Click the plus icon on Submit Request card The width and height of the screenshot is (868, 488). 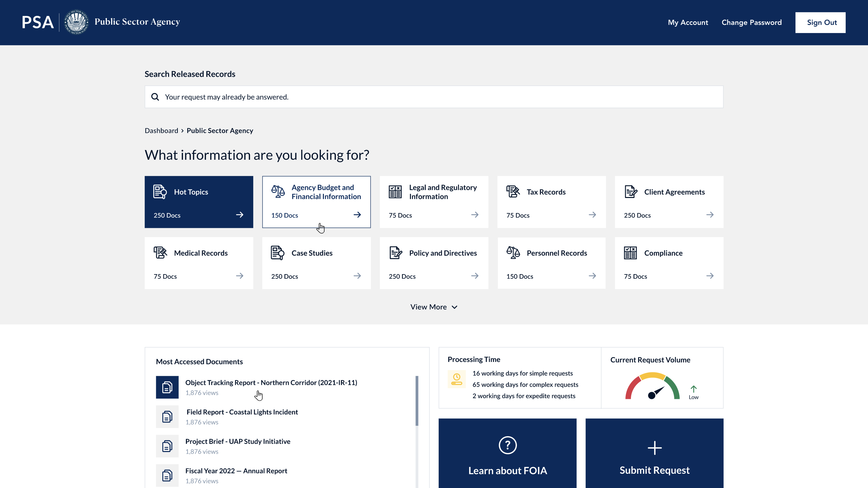654,447
